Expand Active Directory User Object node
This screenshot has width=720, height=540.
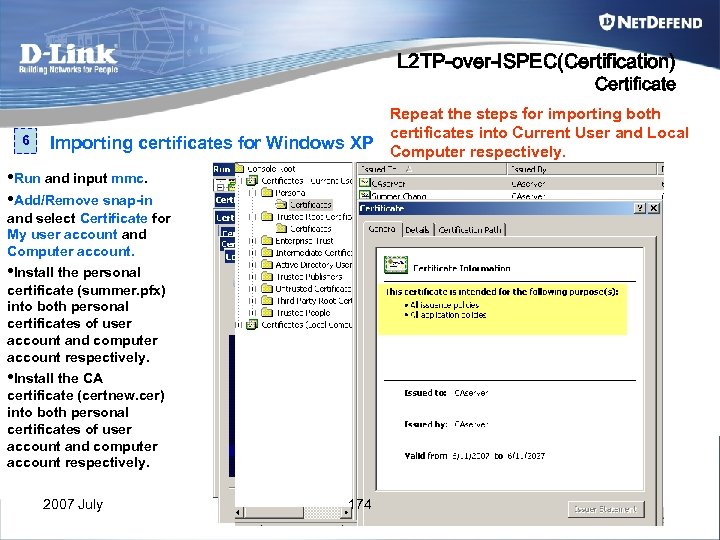click(x=252, y=264)
